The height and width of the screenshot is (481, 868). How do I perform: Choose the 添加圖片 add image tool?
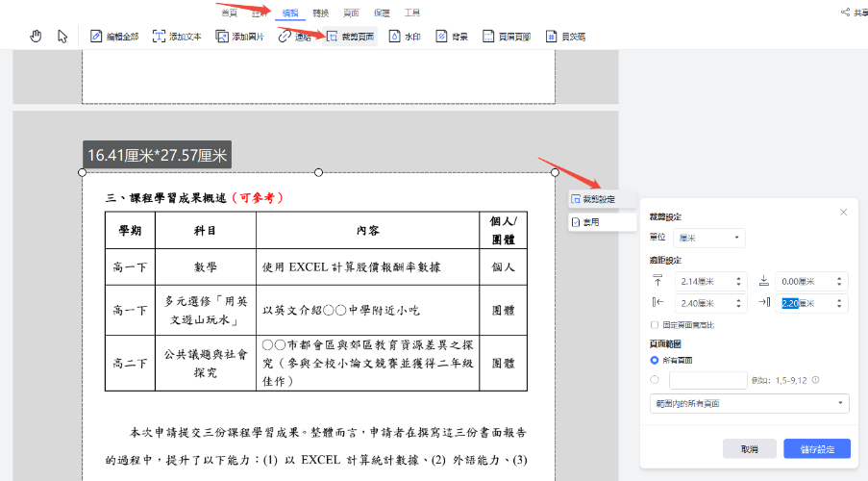pos(239,37)
